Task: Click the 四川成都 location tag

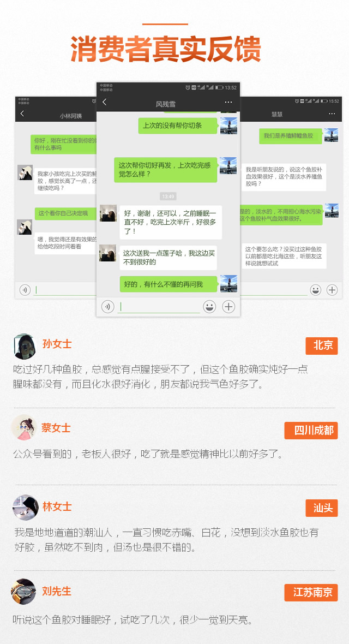Action: pyautogui.click(x=311, y=431)
